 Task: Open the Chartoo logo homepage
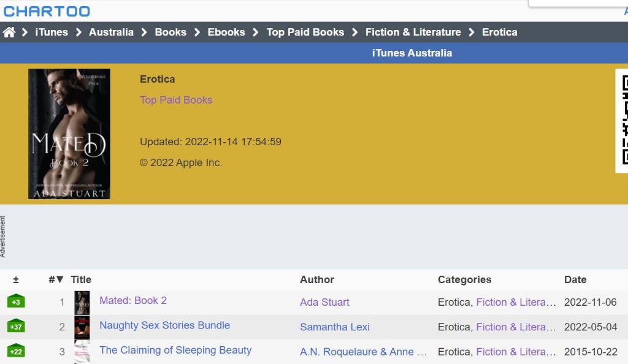click(47, 11)
